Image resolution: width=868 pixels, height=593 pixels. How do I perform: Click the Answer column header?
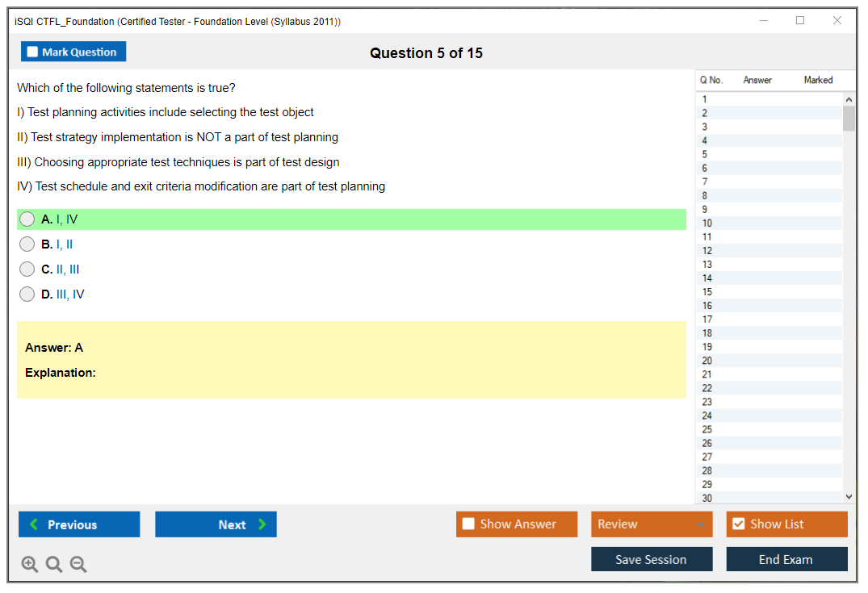coord(757,80)
